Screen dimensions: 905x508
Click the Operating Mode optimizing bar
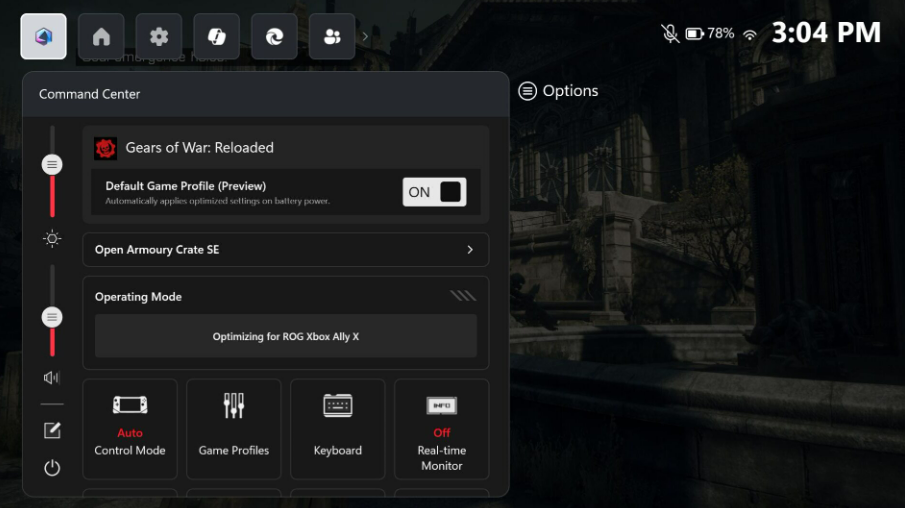(x=286, y=336)
